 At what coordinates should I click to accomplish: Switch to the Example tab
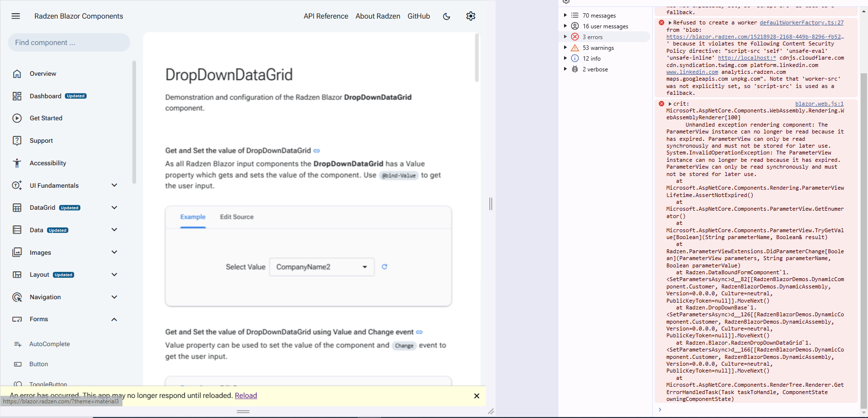[x=193, y=217]
